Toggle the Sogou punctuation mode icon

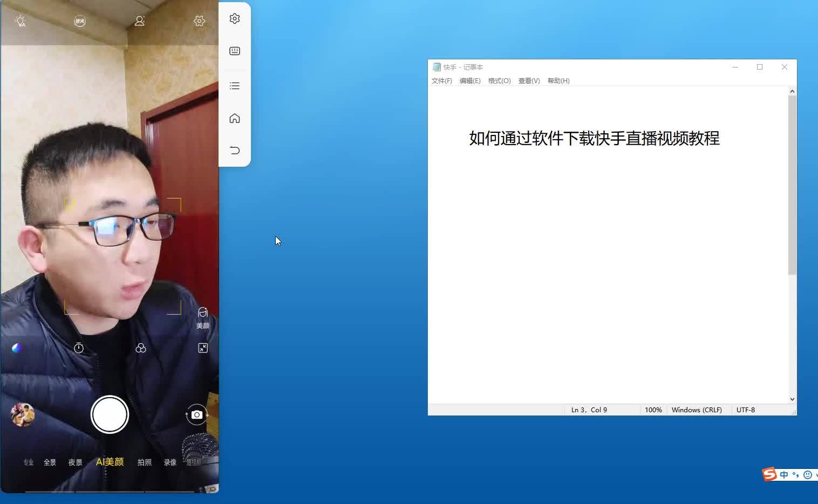point(796,475)
